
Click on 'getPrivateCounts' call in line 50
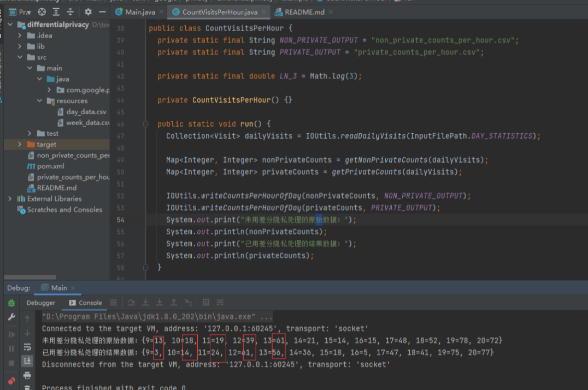(366, 172)
